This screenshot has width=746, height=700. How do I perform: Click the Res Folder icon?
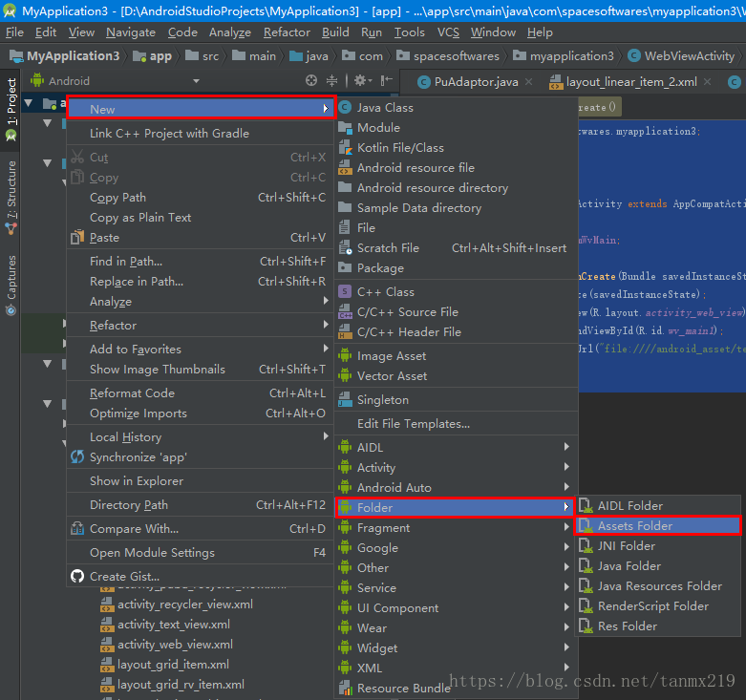(586, 626)
